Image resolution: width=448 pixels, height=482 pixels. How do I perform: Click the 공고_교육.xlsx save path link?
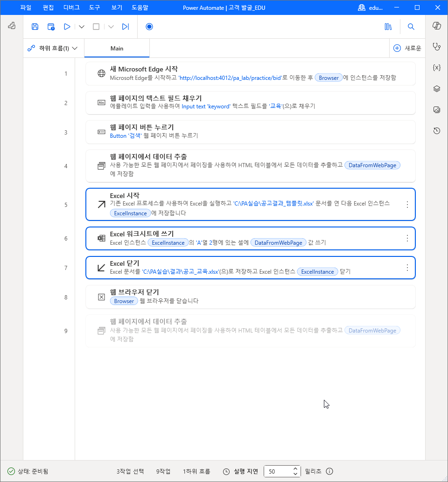coord(181,272)
